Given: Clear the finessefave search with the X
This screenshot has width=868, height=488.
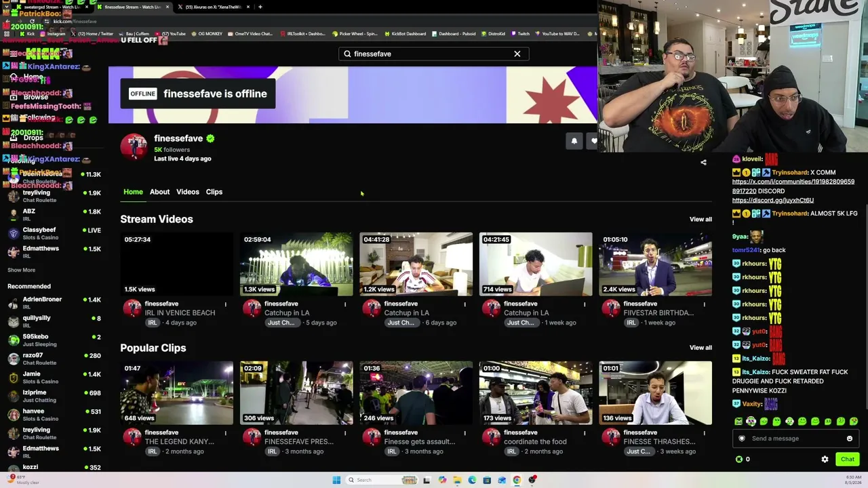Looking at the screenshot, I should coord(517,54).
